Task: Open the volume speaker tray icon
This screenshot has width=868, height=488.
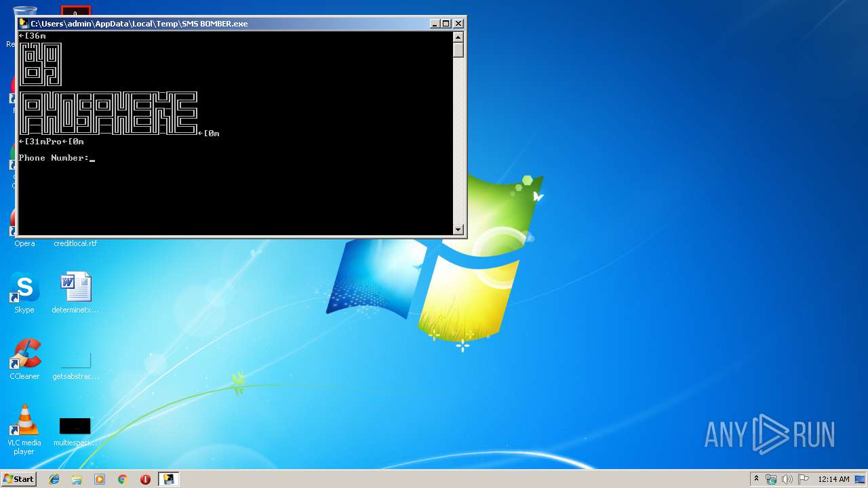Action: pos(787,479)
